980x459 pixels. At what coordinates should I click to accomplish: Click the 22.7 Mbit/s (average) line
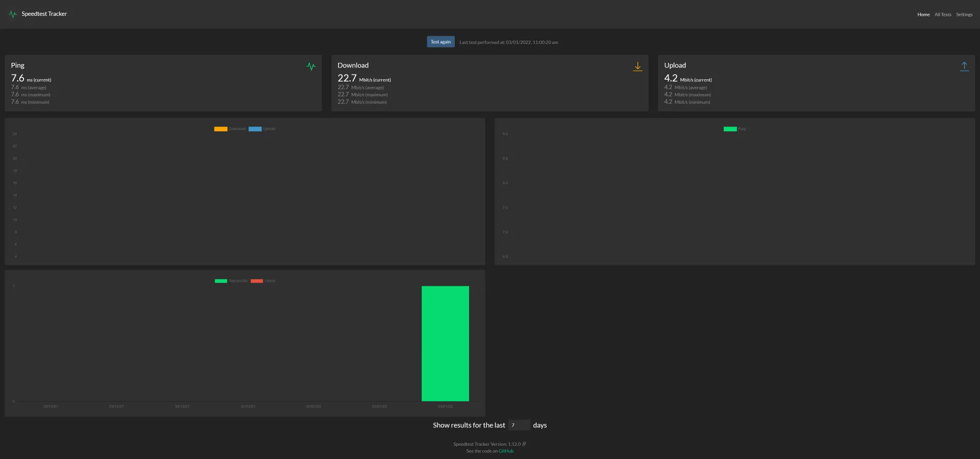(x=360, y=87)
